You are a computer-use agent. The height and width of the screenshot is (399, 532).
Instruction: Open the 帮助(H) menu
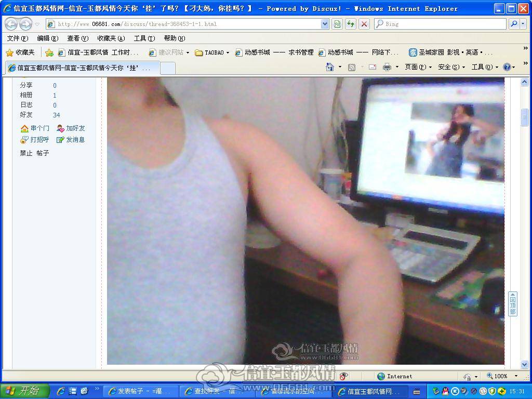[x=175, y=38]
